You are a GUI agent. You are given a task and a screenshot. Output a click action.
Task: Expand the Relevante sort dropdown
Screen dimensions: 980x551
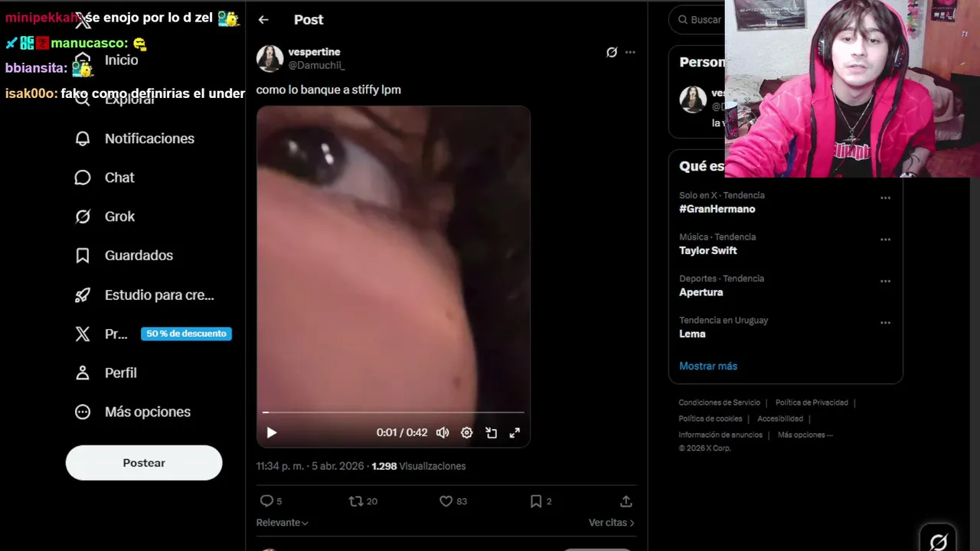[283, 523]
